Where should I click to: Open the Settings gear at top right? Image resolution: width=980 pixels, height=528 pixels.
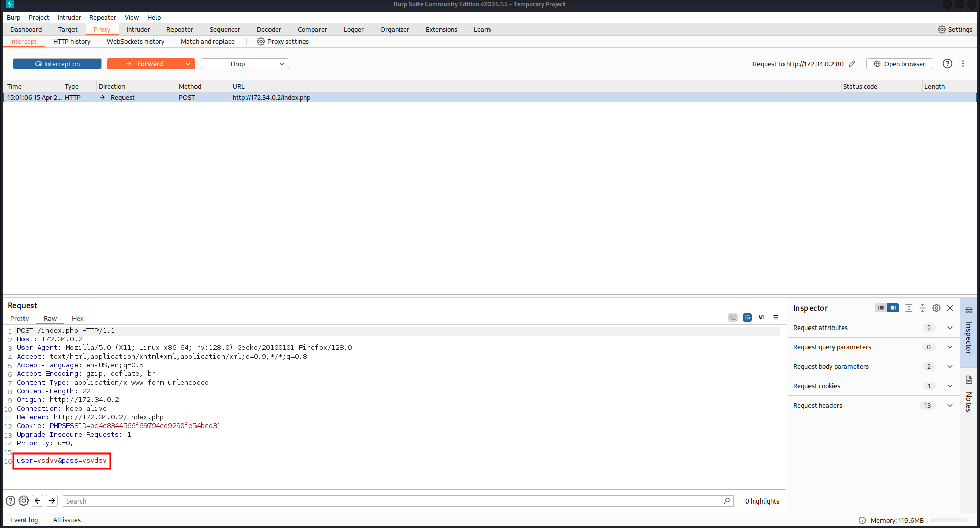point(955,29)
